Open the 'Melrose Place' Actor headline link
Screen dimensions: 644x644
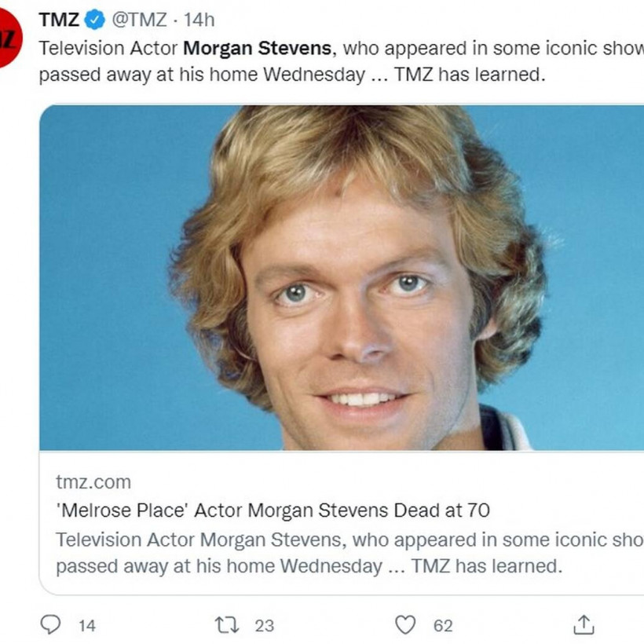click(x=273, y=510)
